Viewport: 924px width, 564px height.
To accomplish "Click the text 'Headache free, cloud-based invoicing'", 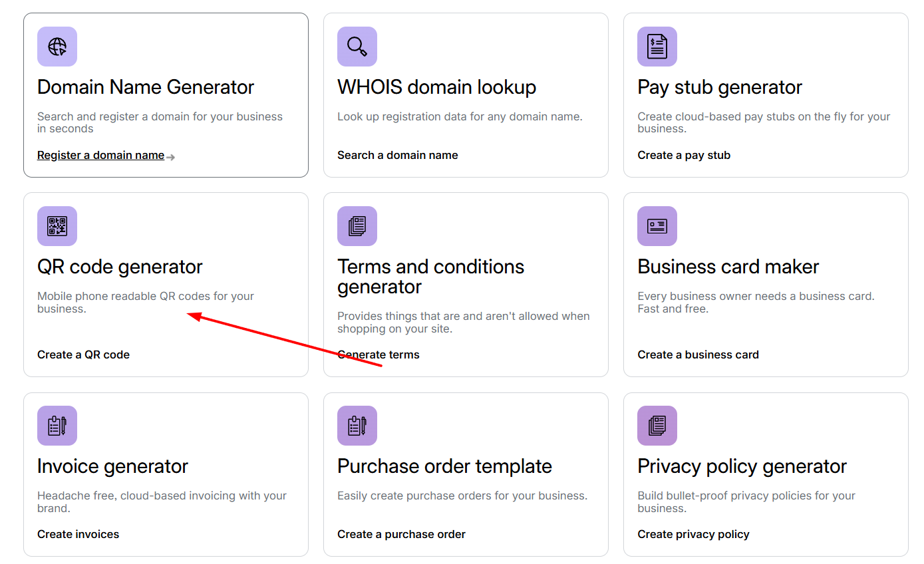I will 162,501.
